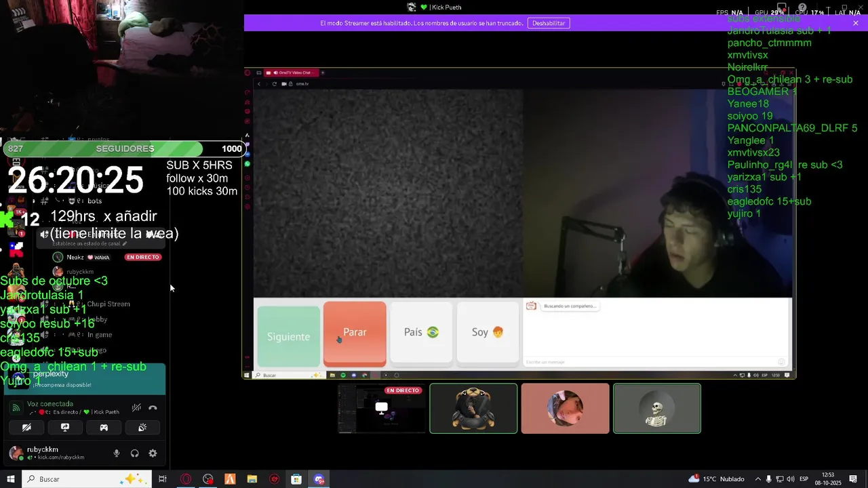The width and height of the screenshot is (868, 488).
Task: Click rubyckkm user avatar
Action: coord(16,453)
